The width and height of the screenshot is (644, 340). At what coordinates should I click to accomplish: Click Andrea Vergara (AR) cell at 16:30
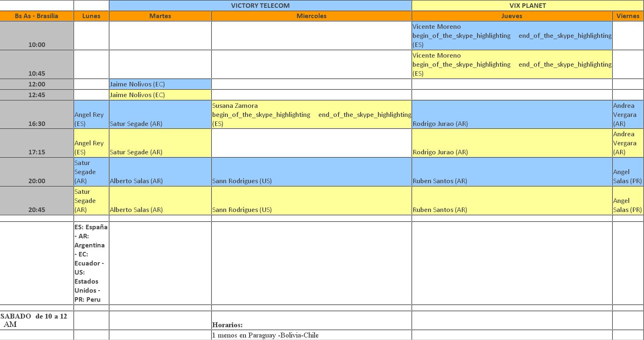tap(628, 114)
